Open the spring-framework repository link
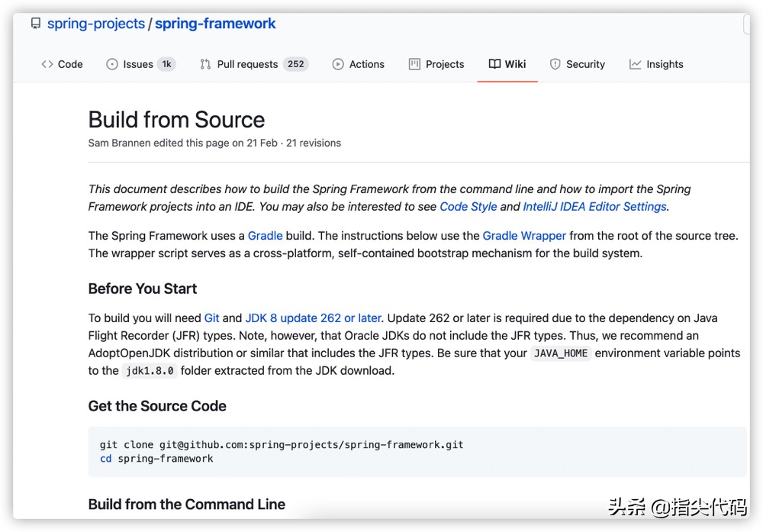Screen dimensions: 763x532 215,24
